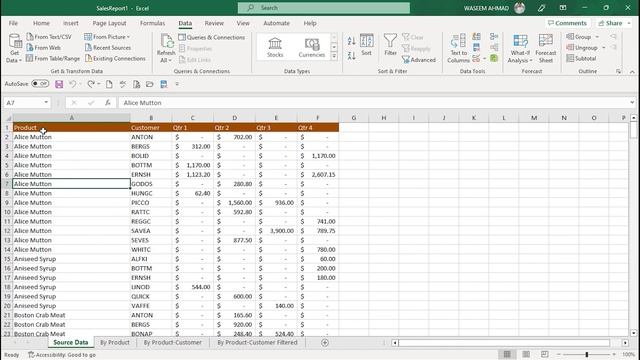This screenshot has width=640, height=360.
Task: Click in the Search box
Action: click(324, 8)
